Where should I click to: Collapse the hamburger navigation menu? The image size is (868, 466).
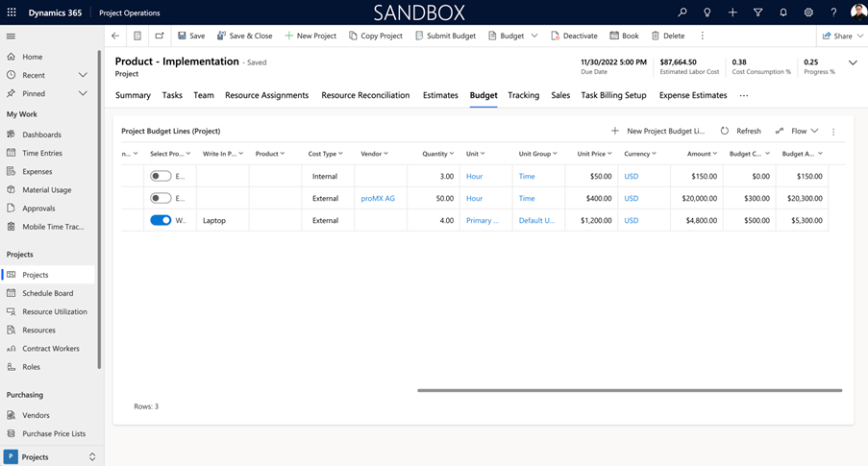click(12, 36)
